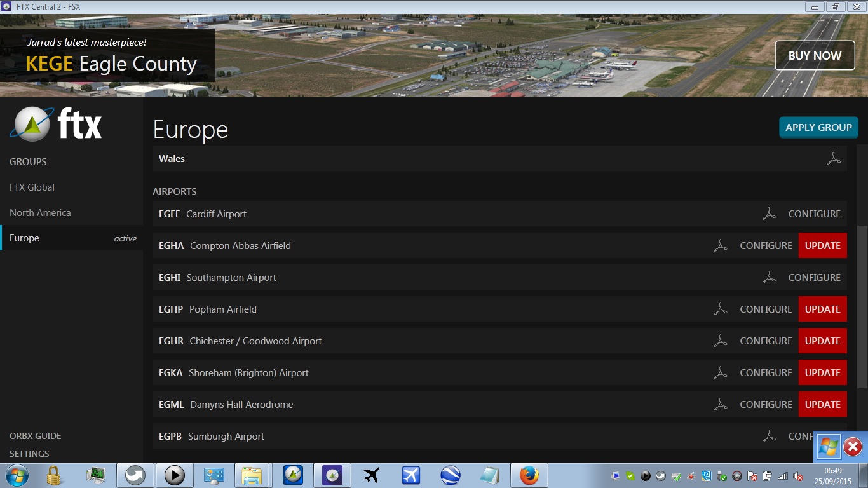Click BUY NOW on KEGE banner
Screen dimensions: 868x488
click(x=815, y=55)
